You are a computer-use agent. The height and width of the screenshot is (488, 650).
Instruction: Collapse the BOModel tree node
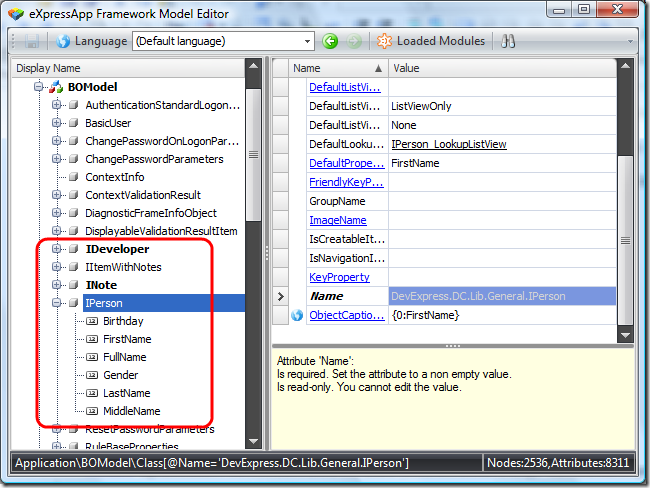tap(39, 87)
